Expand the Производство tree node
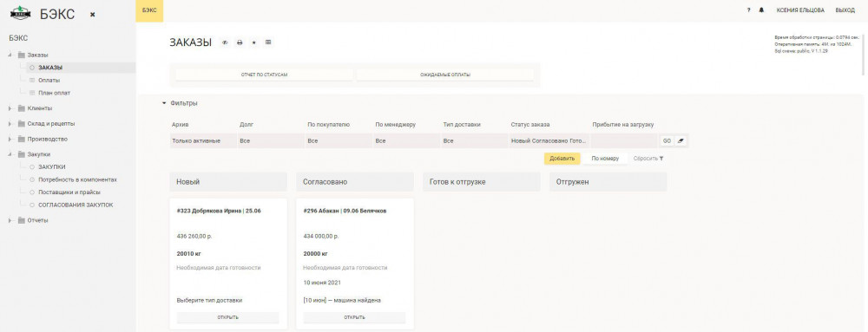The width and height of the screenshot is (868, 332). click(x=10, y=140)
